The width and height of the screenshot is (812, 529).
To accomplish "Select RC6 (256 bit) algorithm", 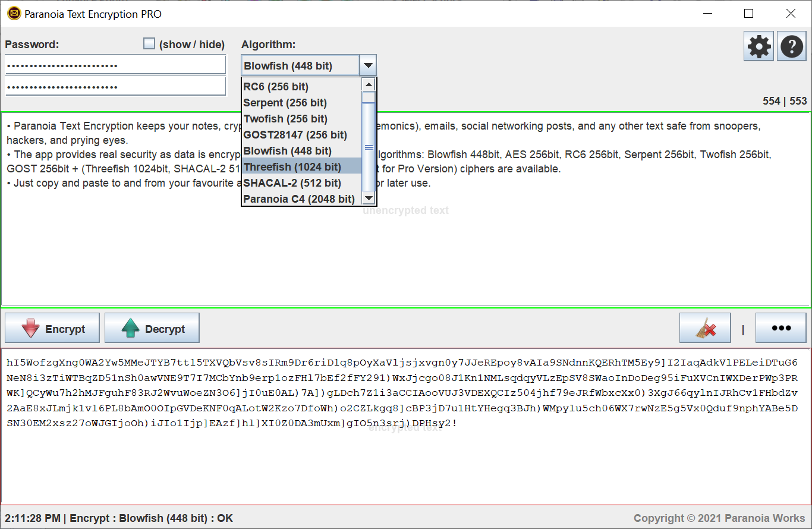I will click(x=301, y=87).
